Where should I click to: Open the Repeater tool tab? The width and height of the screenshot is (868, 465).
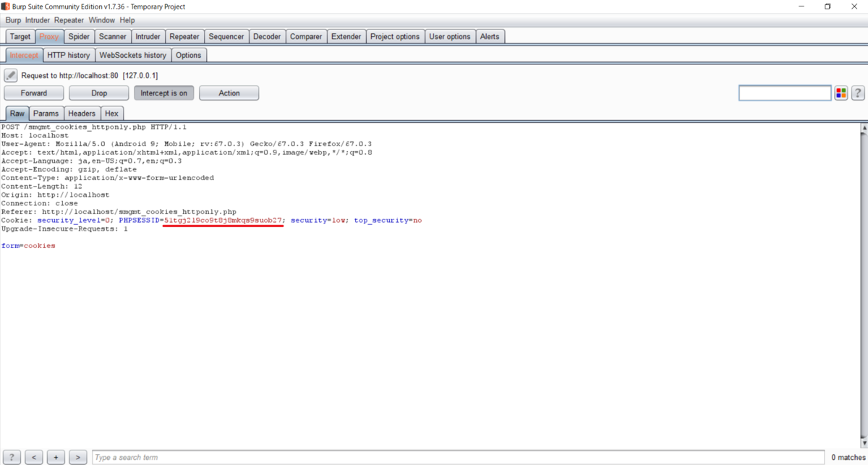point(184,36)
